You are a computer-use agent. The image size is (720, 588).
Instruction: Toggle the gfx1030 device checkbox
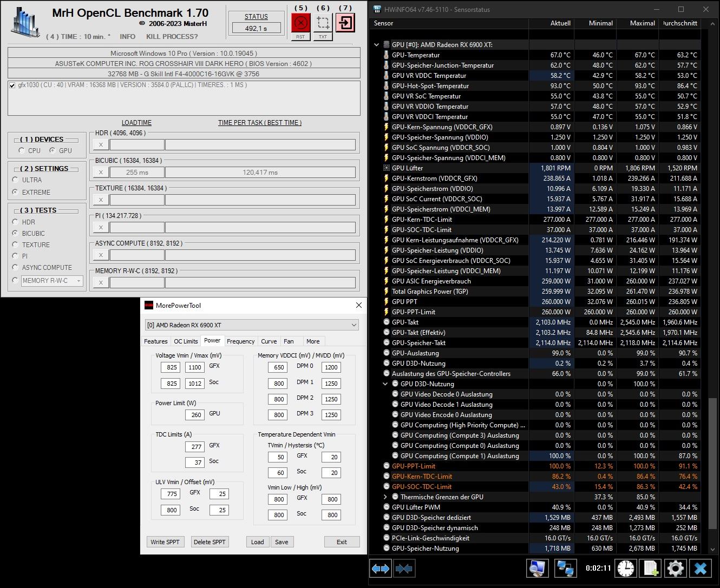12,85
